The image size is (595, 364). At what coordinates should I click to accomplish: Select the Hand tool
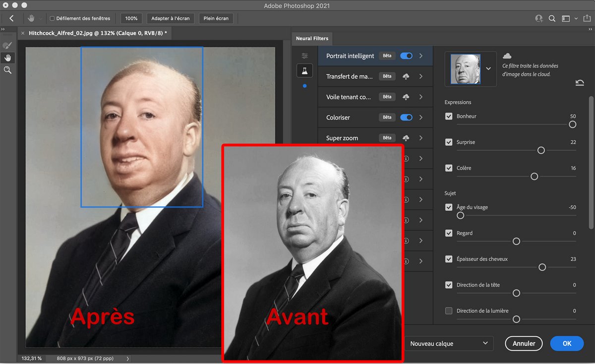(7, 58)
